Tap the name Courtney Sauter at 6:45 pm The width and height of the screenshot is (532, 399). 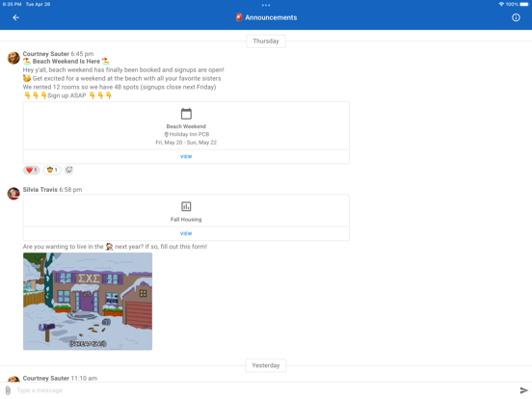click(46, 54)
